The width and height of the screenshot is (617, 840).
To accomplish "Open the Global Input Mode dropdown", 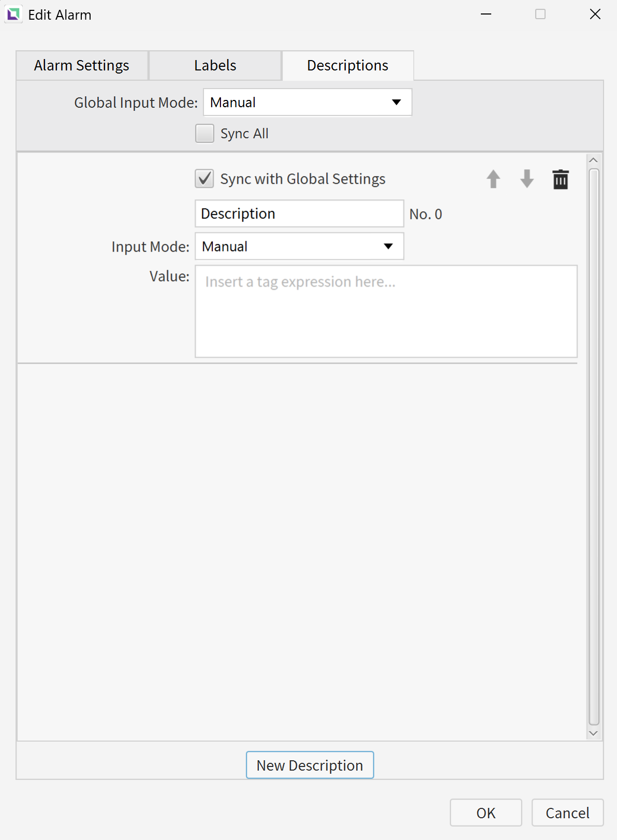I will [x=307, y=103].
